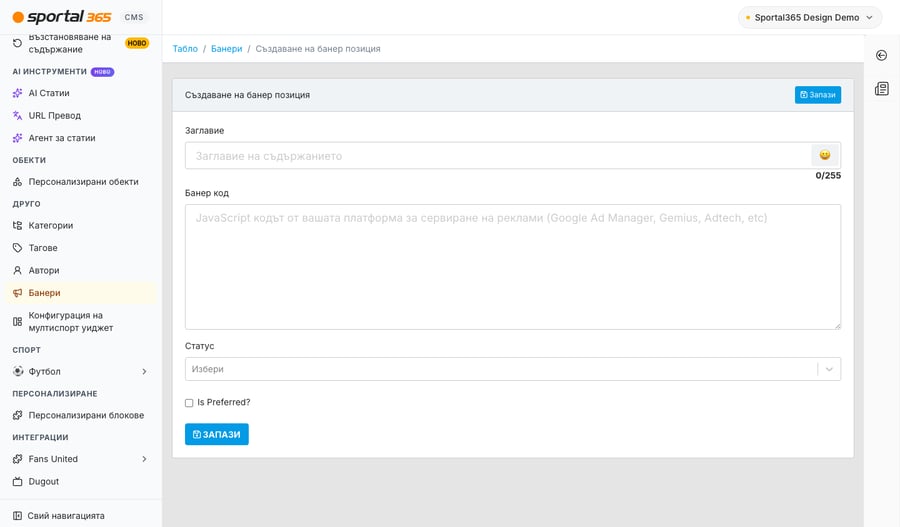This screenshot has width=900, height=527.
Task: Click the large ЗАПАЗИ button at bottom
Action: [x=216, y=434]
